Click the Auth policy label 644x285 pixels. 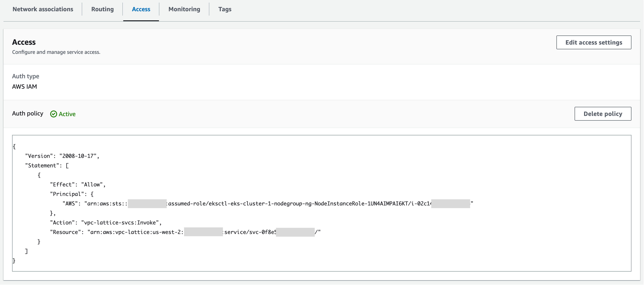(28, 114)
